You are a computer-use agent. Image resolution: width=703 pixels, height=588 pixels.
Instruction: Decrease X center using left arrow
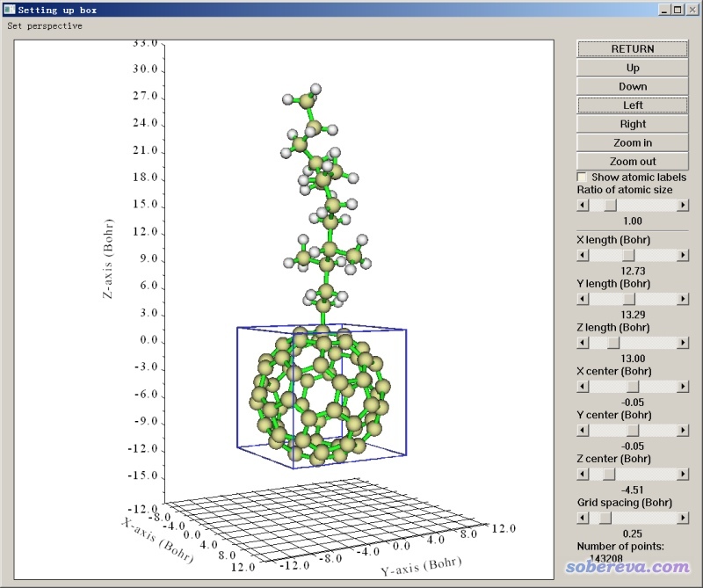(583, 386)
